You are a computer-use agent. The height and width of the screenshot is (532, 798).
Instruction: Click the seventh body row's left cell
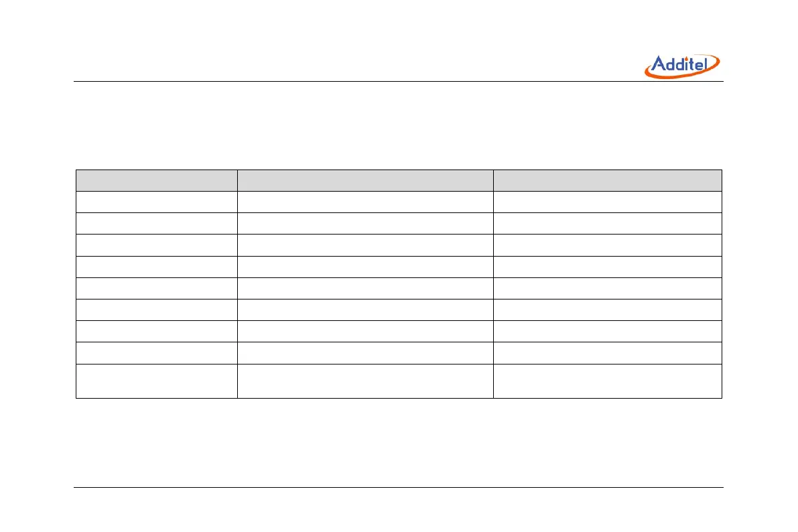click(156, 331)
